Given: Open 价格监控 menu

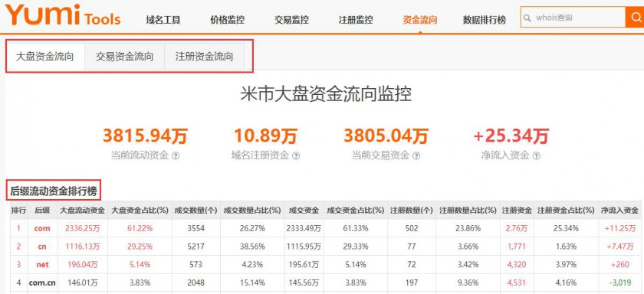Looking at the screenshot, I should [x=227, y=20].
